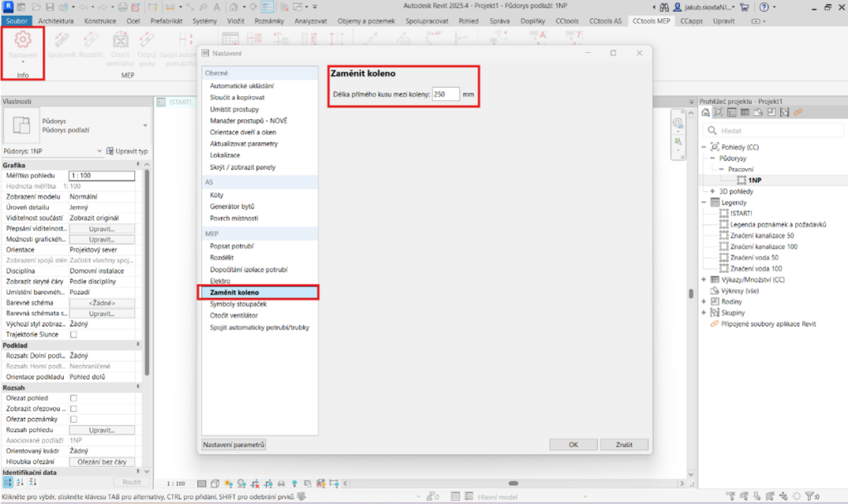Expand the Skupiny tree node
848x504 pixels.
coord(704,313)
